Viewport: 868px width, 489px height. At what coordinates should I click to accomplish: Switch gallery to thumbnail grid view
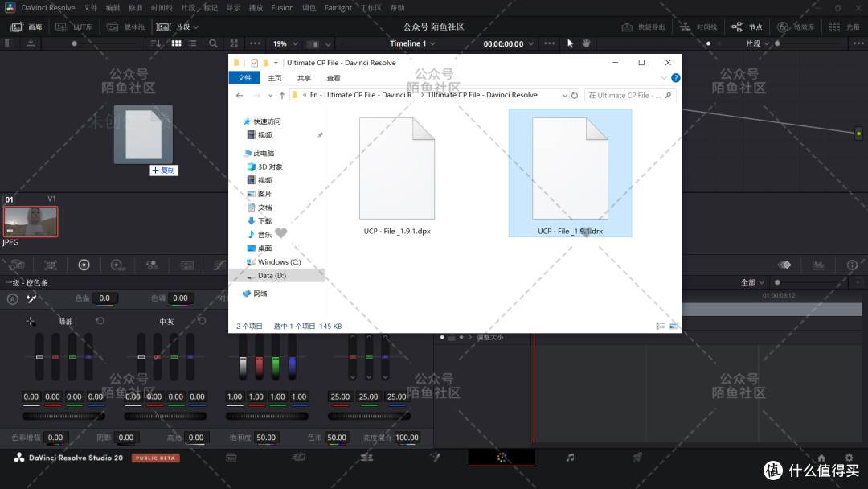click(177, 43)
